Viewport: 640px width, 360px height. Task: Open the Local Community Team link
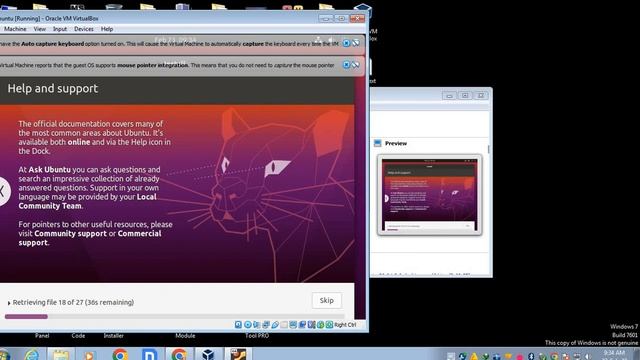pyautogui.click(x=87, y=201)
